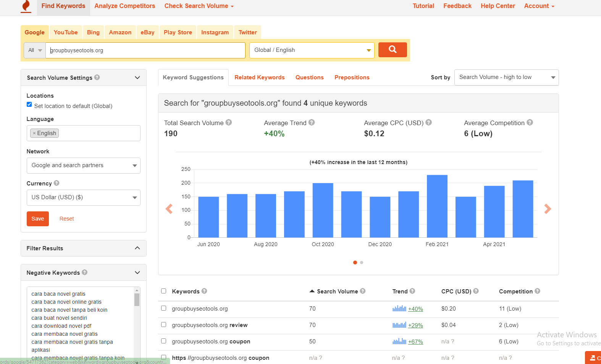Check the groupbuyseotools.org review row
The width and height of the screenshot is (601, 364).
pos(163,324)
